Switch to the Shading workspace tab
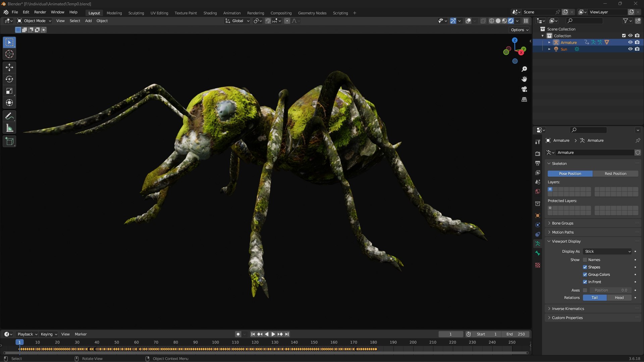Image resolution: width=644 pixels, height=362 pixels. [x=210, y=13]
